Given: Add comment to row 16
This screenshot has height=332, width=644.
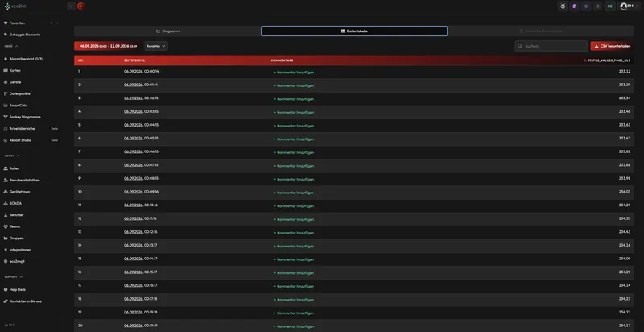Looking at the screenshot, I should pos(294,273).
